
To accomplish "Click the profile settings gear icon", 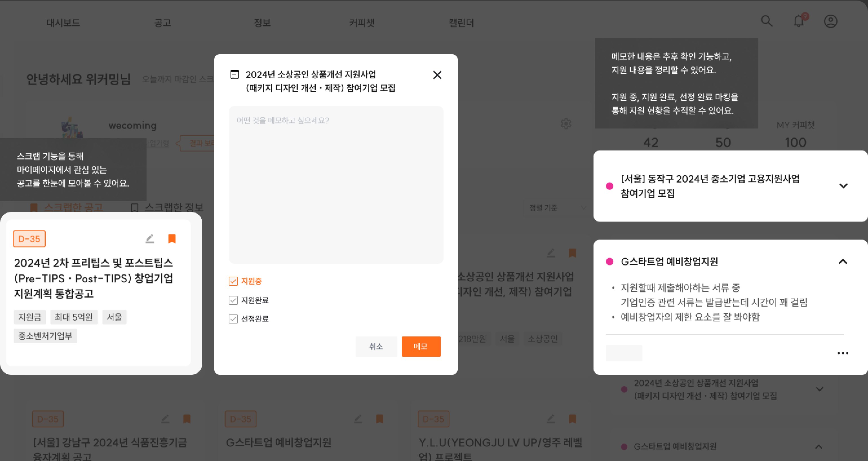I will pos(566,124).
